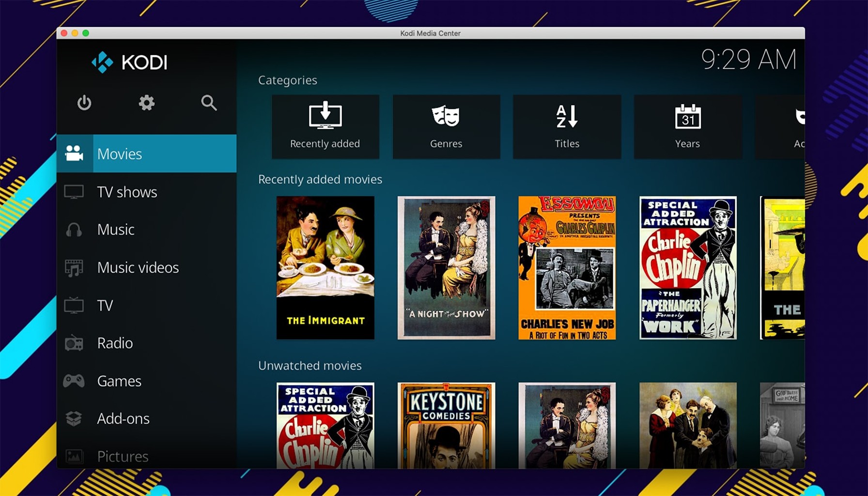The height and width of the screenshot is (496, 868).
Task: Open the Games section label
Action: (119, 381)
